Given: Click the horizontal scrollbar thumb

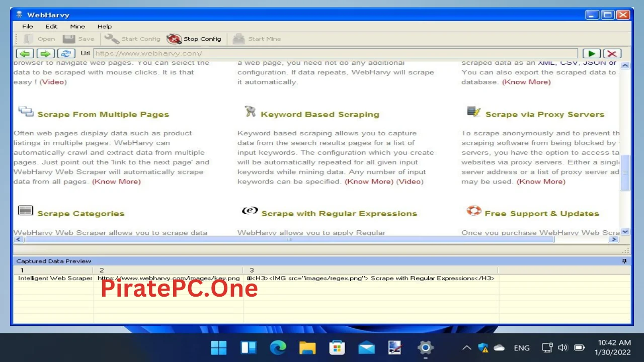Looking at the screenshot, I should pos(289,240).
